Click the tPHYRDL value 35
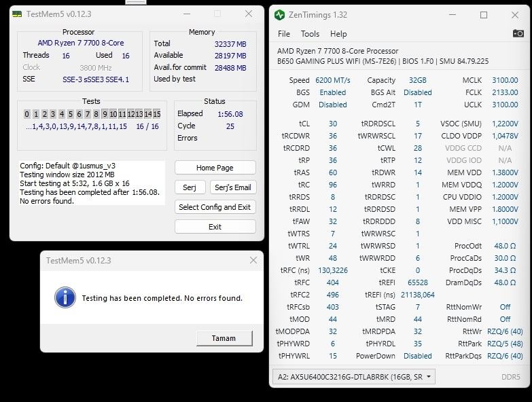 417,344
